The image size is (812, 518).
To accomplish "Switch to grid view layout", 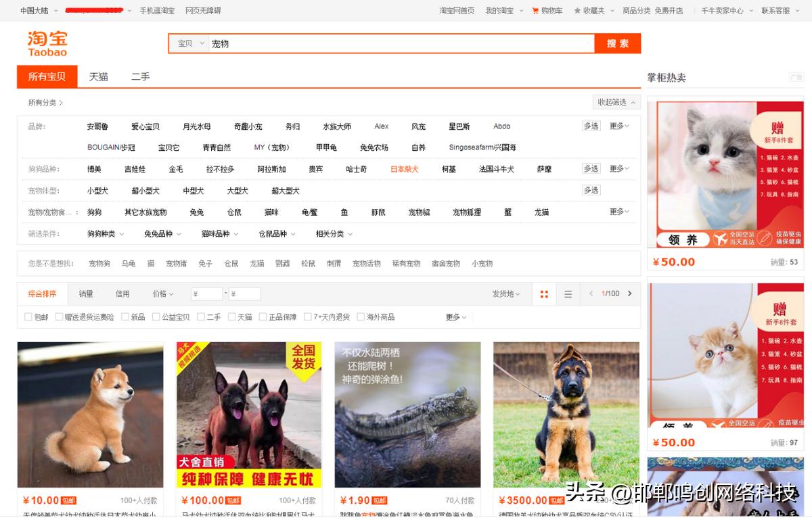I will tap(544, 294).
